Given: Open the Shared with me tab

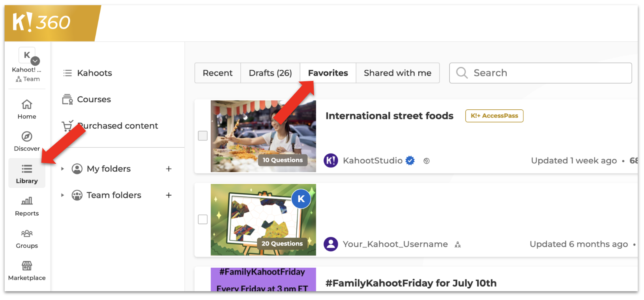Looking at the screenshot, I should [398, 73].
